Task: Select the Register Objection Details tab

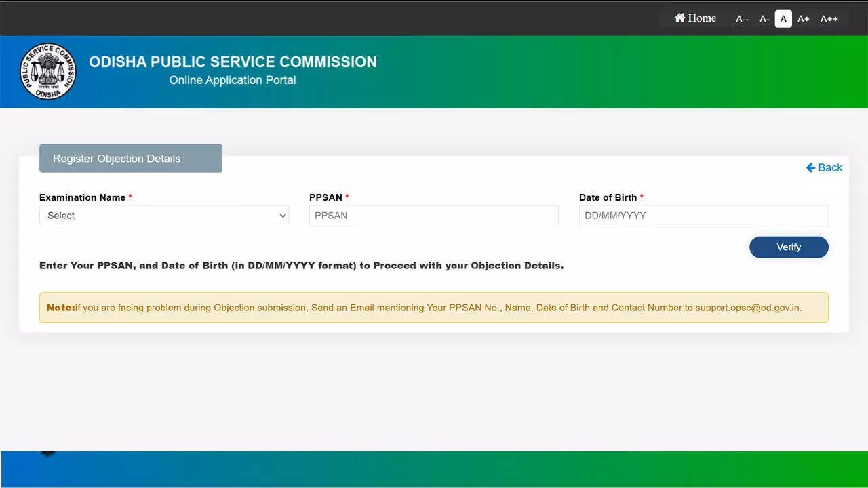Action: pyautogui.click(x=130, y=159)
